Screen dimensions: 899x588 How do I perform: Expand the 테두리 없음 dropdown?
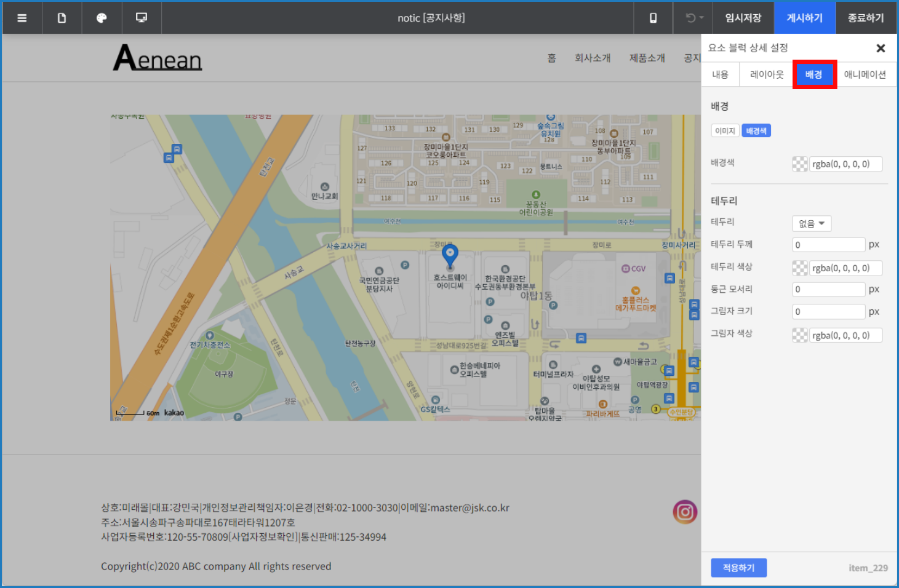point(812,224)
